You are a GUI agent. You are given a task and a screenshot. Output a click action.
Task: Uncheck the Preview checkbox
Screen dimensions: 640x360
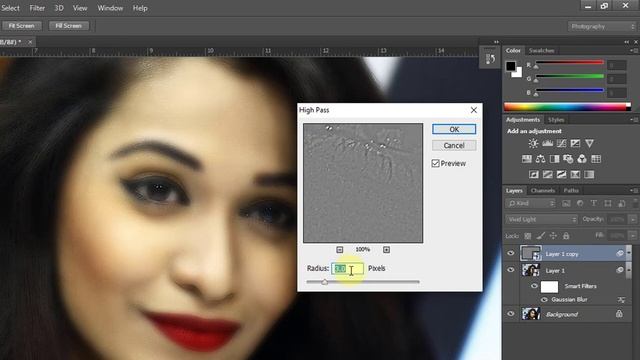click(x=436, y=163)
